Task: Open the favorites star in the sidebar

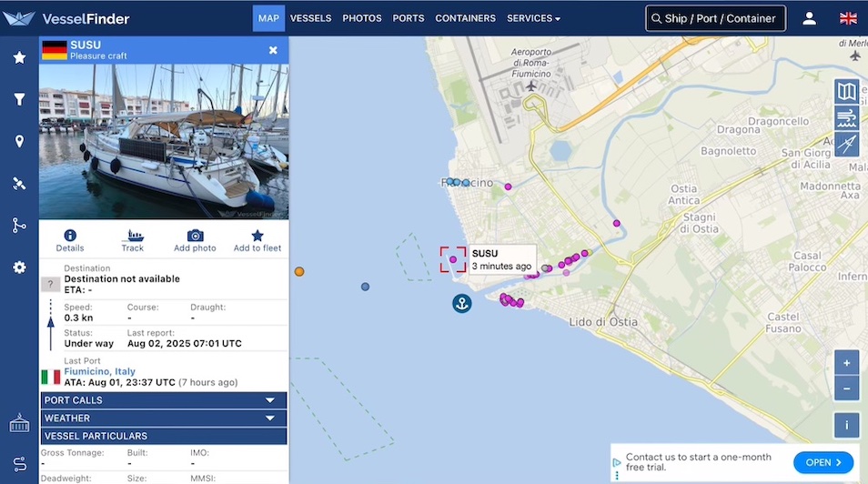Action: 19,57
